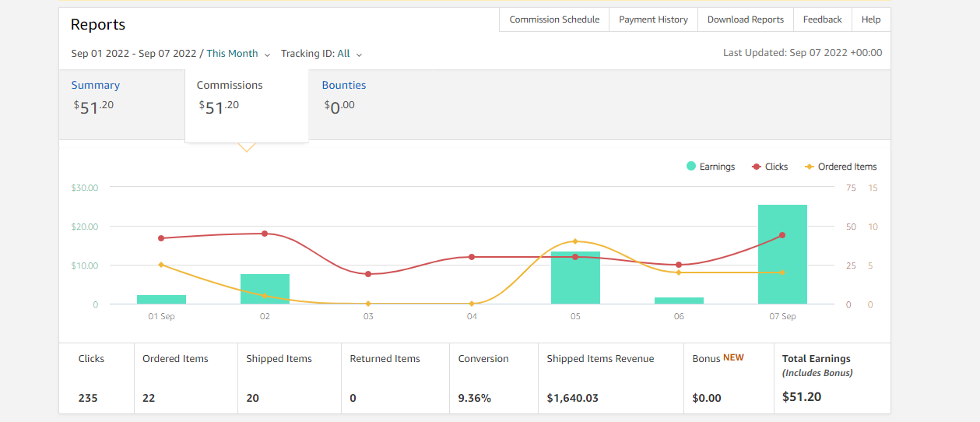Image resolution: width=980 pixels, height=422 pixels.
Task: Click the 01 Sep earnings bar
Action: [161, 300]
